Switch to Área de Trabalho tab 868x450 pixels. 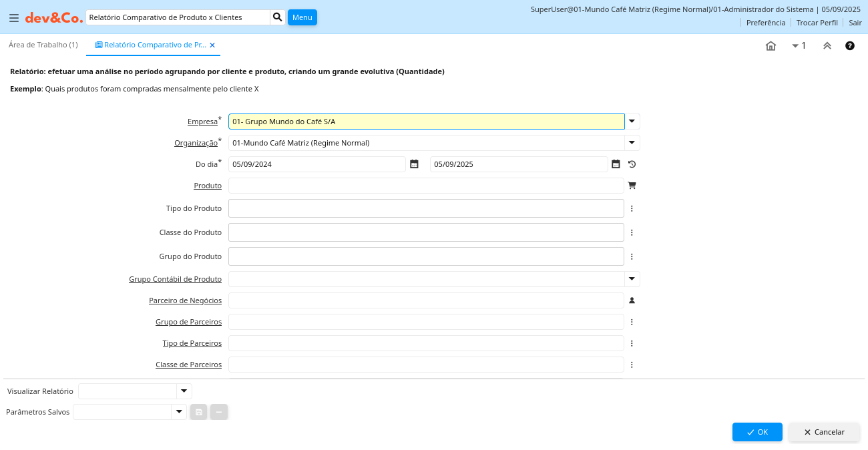pyautogui.click(x=43, y=45)
